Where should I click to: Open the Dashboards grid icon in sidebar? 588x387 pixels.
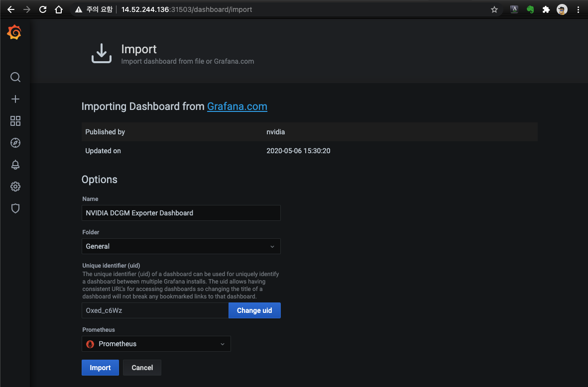[x=15, y=121]
